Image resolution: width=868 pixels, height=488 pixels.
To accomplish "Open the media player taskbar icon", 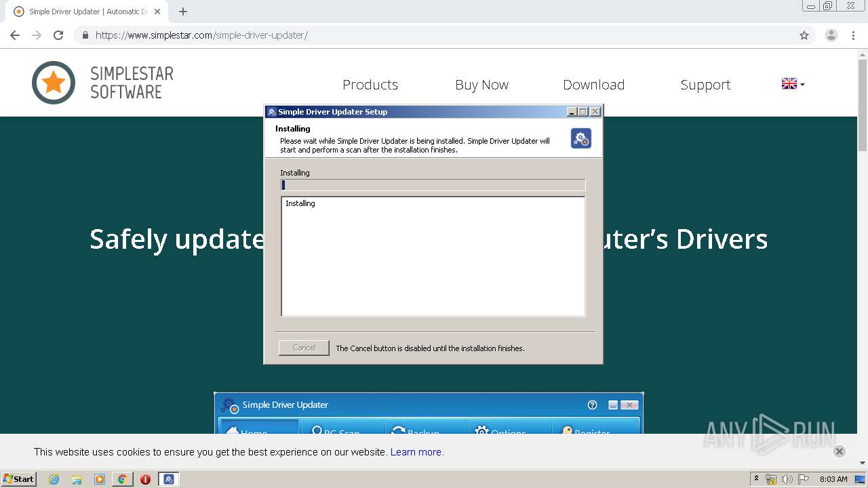I will pos(100,479).
